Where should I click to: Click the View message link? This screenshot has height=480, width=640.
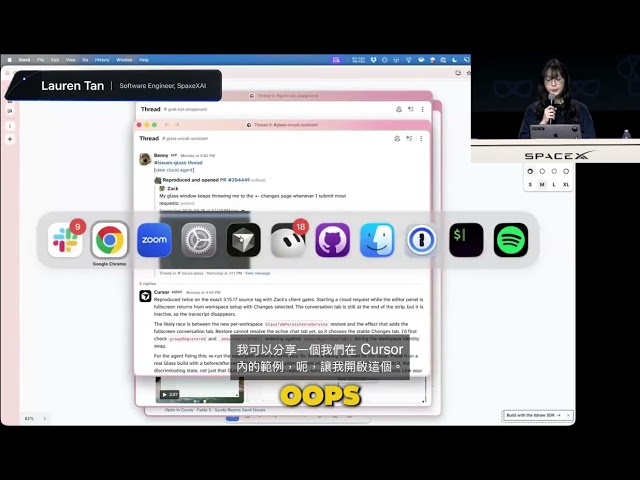(258, 273)
